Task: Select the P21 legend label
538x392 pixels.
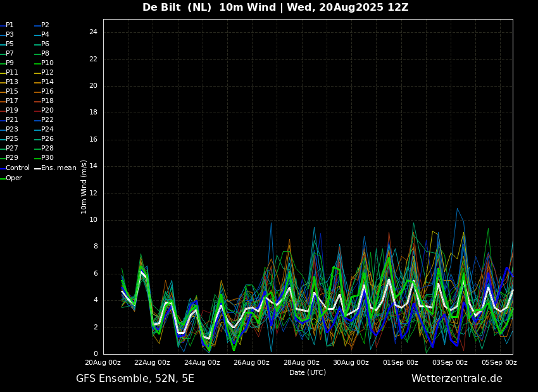Action: [x=12, y=120]
